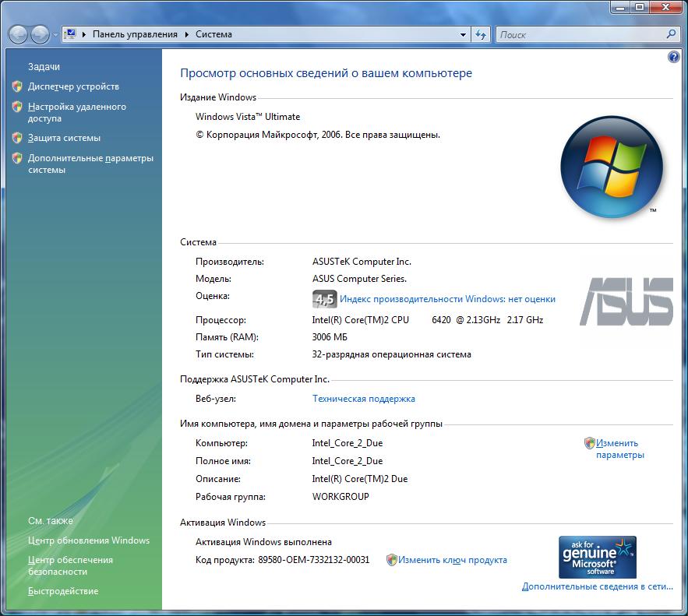This screenshot has width=688, height=616.
Task: Click the Windows Vista™ Ultimate edition text
Action: coord(248,117)
